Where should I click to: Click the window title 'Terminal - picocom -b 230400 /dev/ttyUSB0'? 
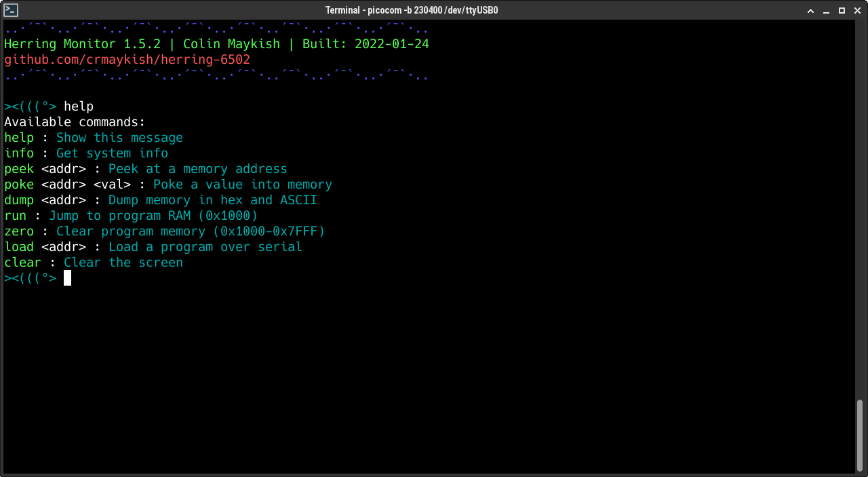tap(412, 10)
